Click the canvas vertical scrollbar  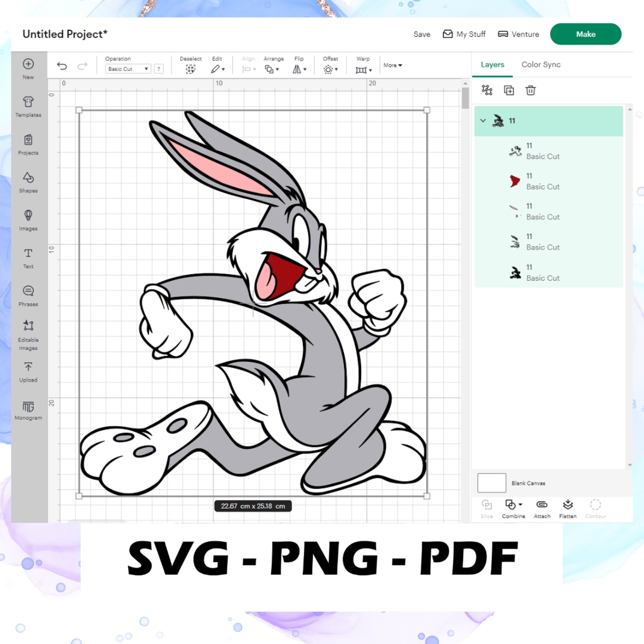465,98
